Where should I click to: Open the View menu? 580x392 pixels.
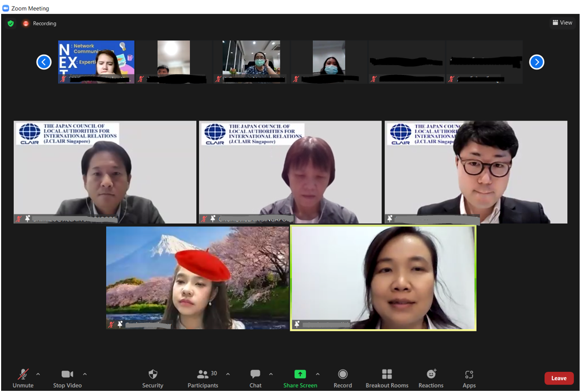562,22
